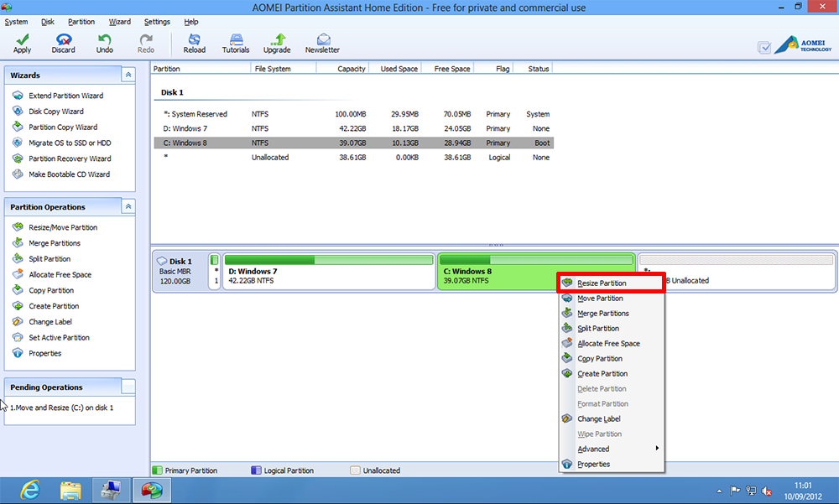Select Resize/Move Partition icon in sidebar
Screen dimensions: 839x504
point(18,227)
